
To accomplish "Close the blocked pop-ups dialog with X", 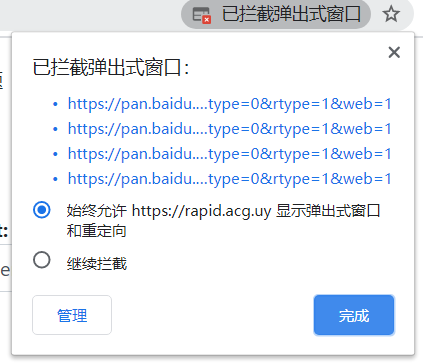I will click(394, 52).
